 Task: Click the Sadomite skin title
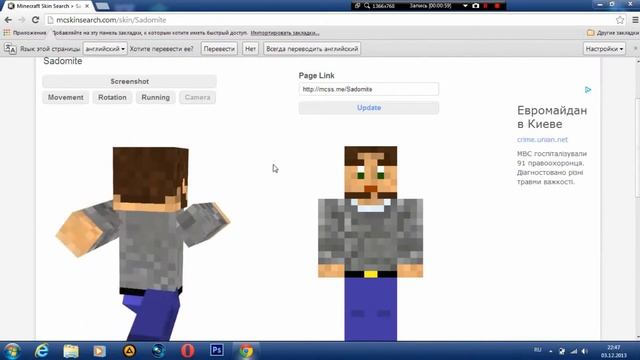[x=62, y=61]
